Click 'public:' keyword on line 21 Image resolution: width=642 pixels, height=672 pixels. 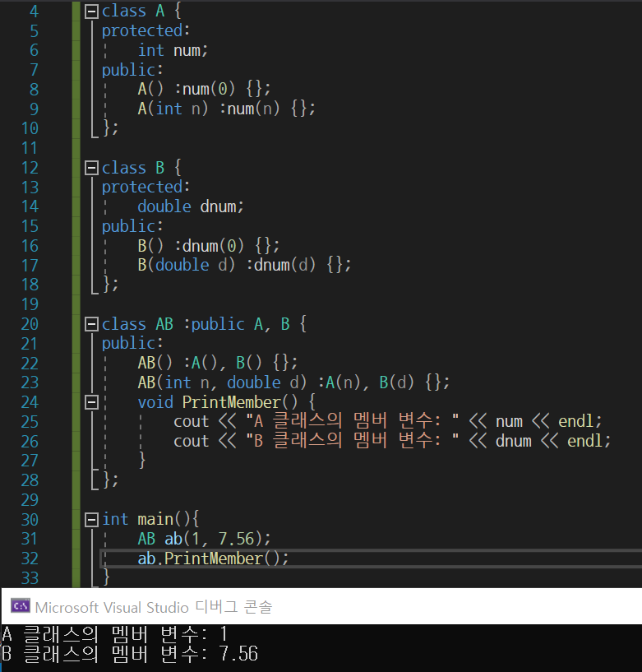(132, 343)
